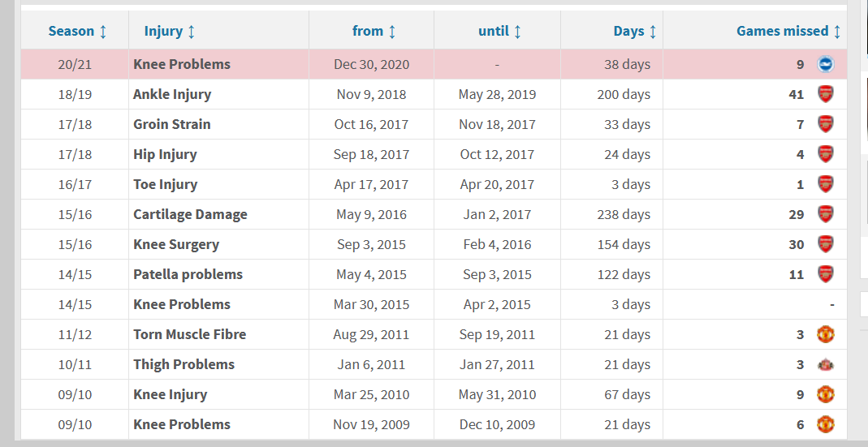Click the Arsenal crest in Patella problems row

click(825, 274)
